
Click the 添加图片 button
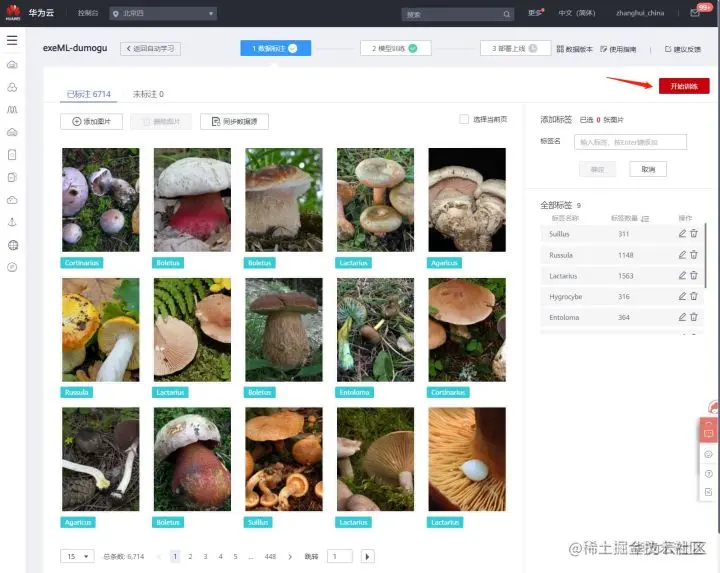(91, 121)
